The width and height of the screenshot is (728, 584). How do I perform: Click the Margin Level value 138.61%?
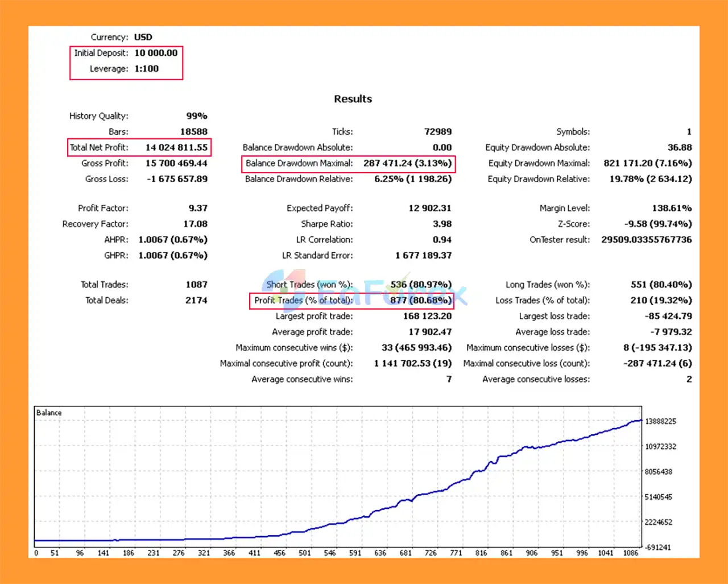tap(672, 208)
